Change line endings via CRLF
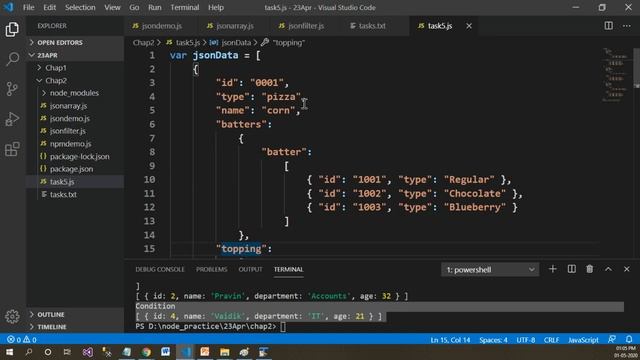 [x=551, y=340]
